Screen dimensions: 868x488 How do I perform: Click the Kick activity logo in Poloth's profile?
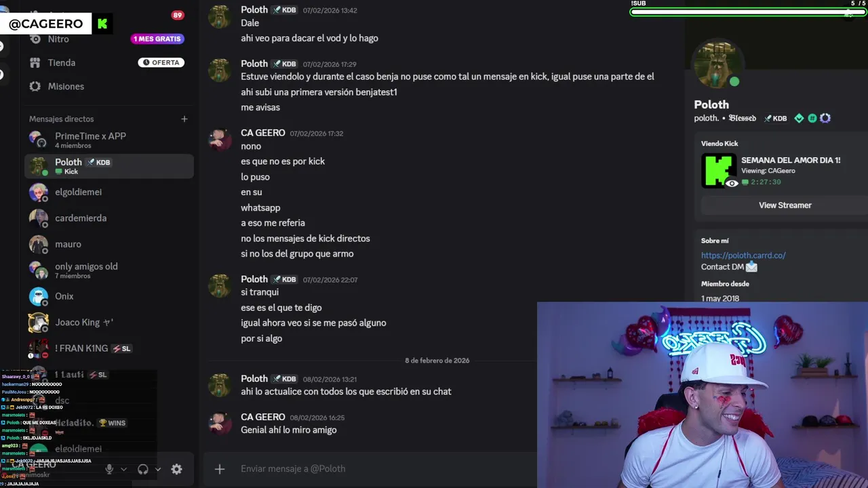tap(719, 171)
